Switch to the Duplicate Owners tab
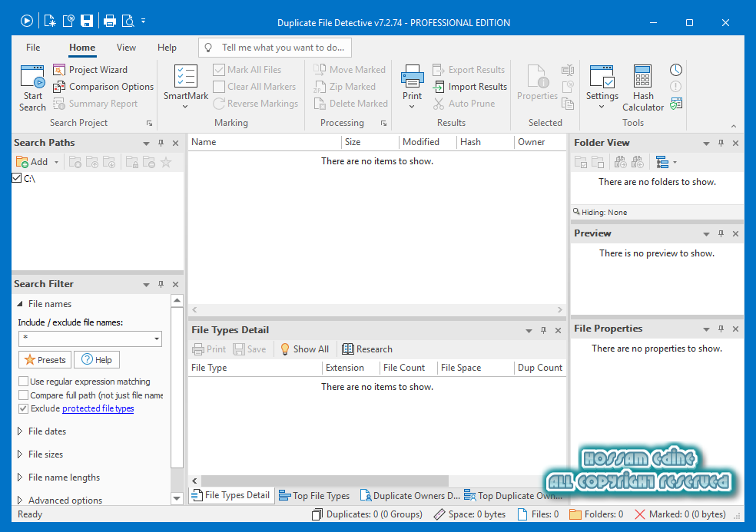This screenshot has width=756, height=532. click(x=410, y=496)
